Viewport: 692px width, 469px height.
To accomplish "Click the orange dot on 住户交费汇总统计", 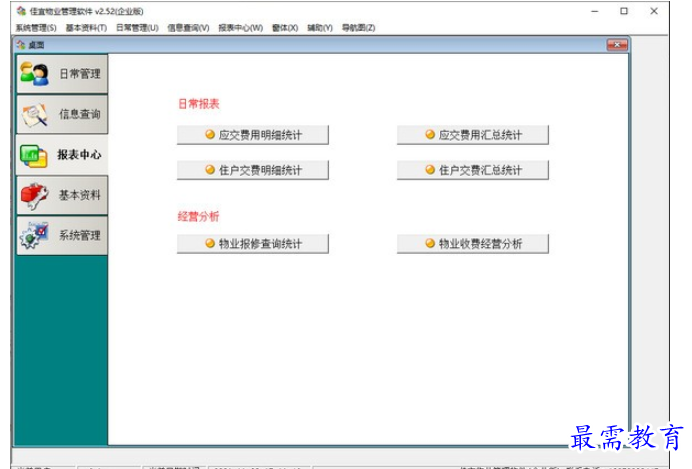I will click(430, 169).
